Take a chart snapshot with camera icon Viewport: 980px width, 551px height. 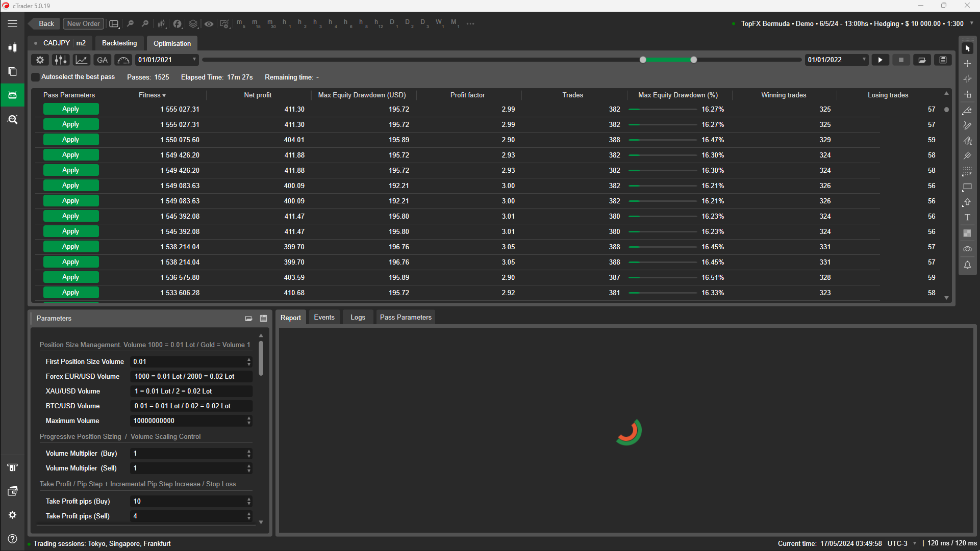pyautogui.click(x=967, y=249)
